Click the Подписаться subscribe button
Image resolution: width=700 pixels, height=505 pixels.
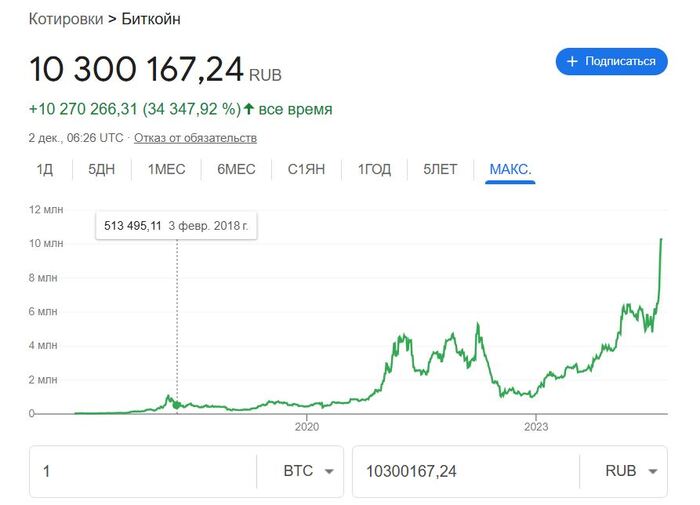click(611, 61)
